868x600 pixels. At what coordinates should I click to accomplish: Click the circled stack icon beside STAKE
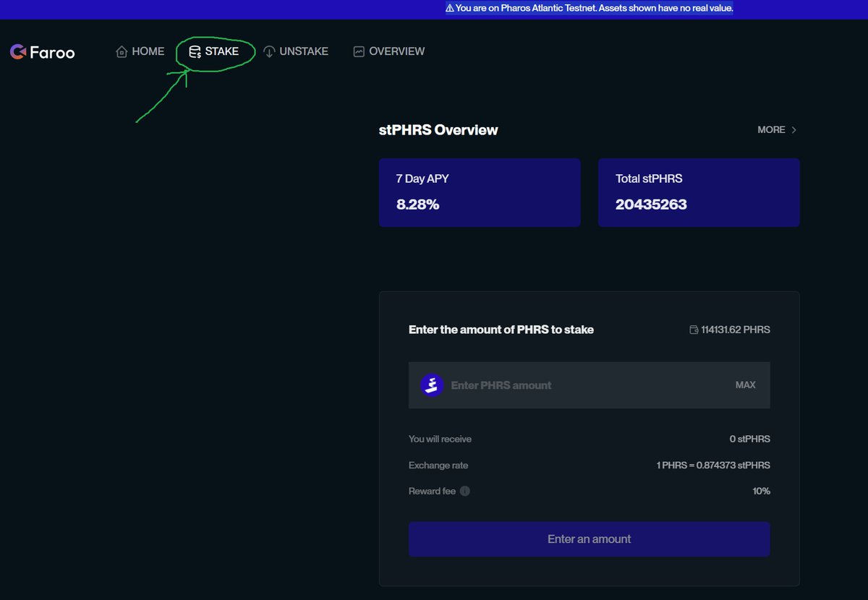194,51
